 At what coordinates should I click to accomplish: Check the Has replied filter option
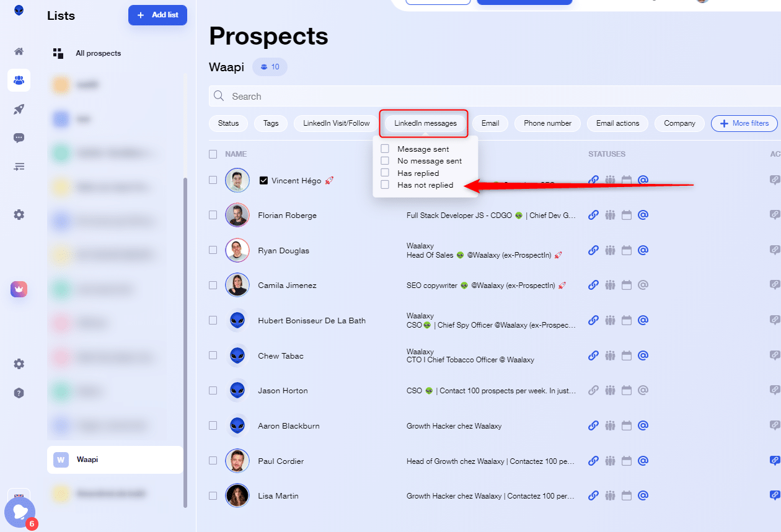click(385, 173)
